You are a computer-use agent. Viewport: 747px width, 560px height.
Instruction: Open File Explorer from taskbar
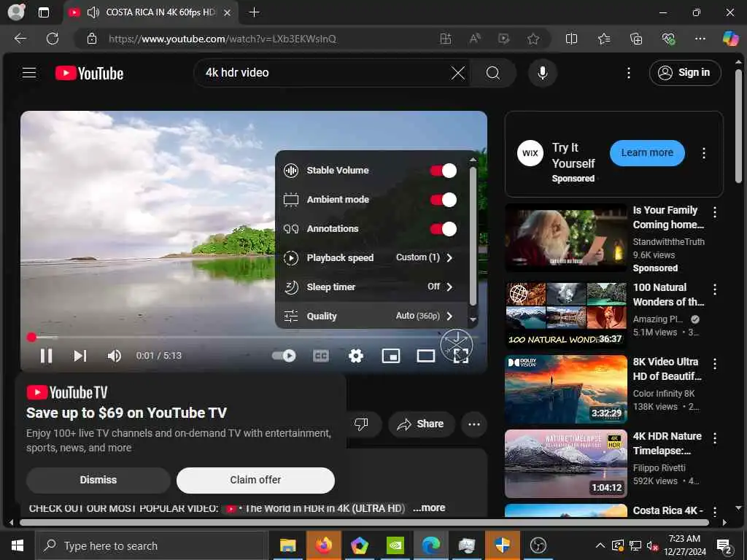[x=287, y=545]
